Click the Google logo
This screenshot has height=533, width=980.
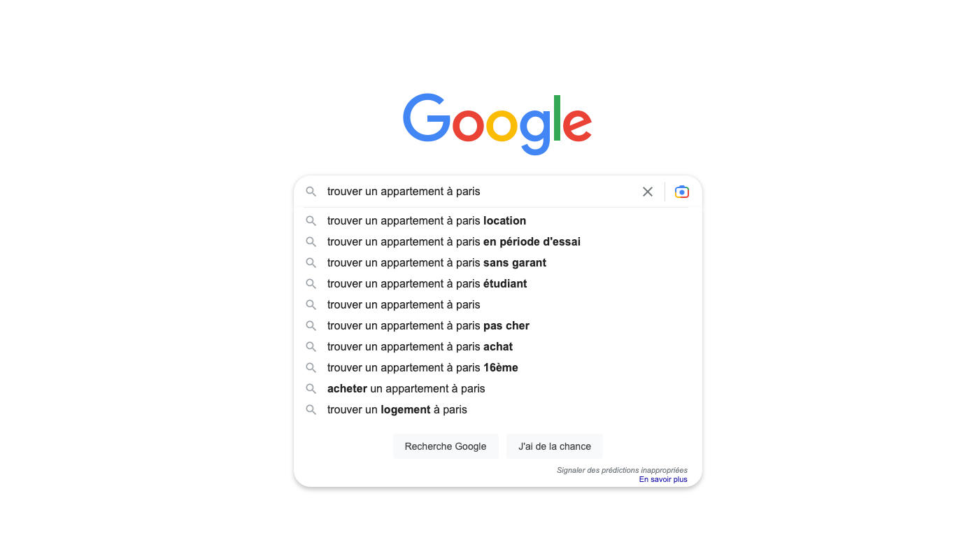pyautogui.click(x=497, y=124)
